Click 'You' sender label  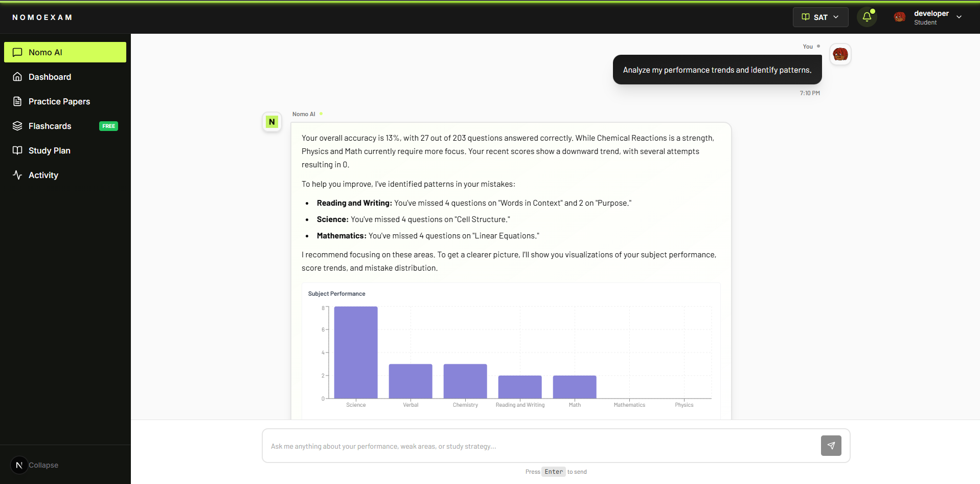pos(808,47)
